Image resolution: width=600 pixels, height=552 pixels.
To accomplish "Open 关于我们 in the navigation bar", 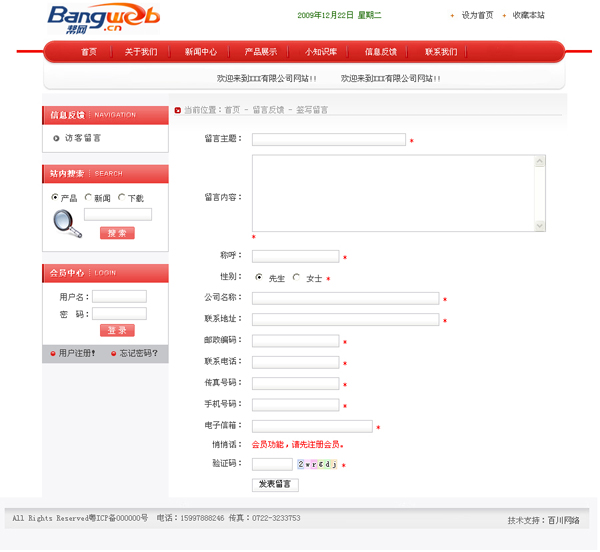I will coord(141,52).
